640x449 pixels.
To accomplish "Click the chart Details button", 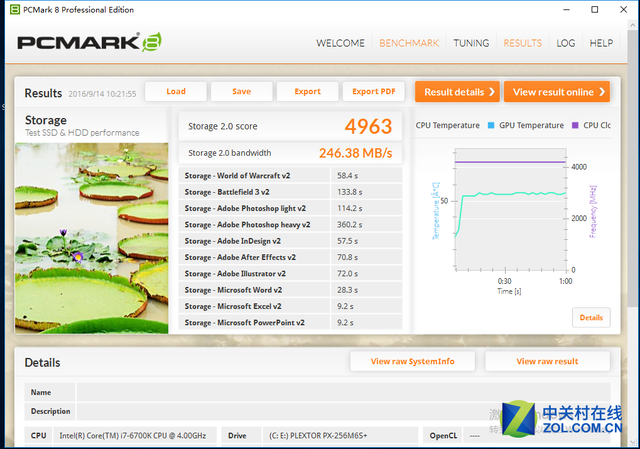I will pyautogui.click(x=591, y=318).
